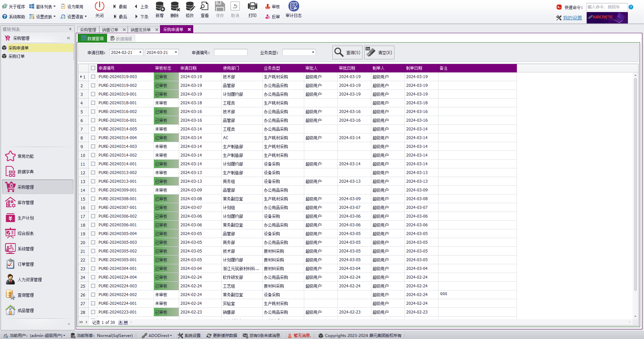Click 关于程序 menu item
The width and height of the screenshot is (644, 339).
[14, 7]
